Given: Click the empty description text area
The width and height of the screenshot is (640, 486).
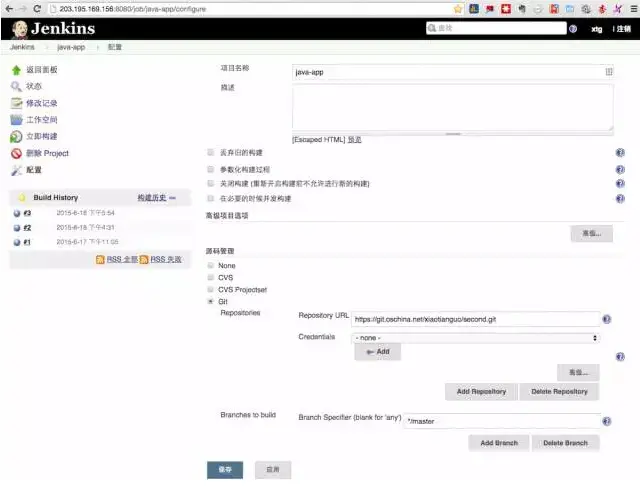Looking at the screenshot, I should (x=453, y=108).
